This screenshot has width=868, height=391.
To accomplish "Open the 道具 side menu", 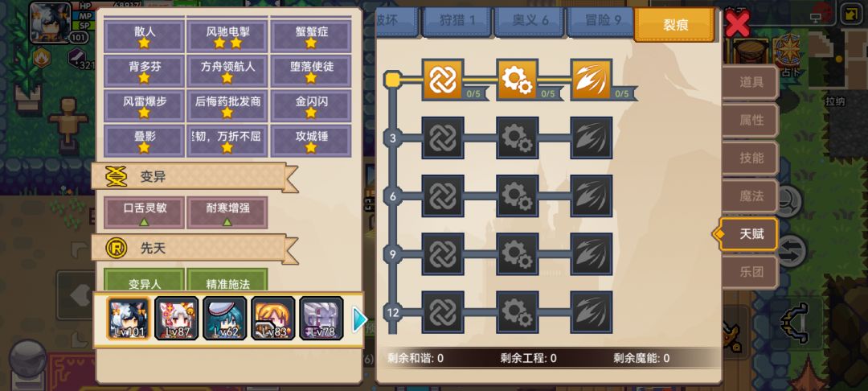I will (751, 83).
